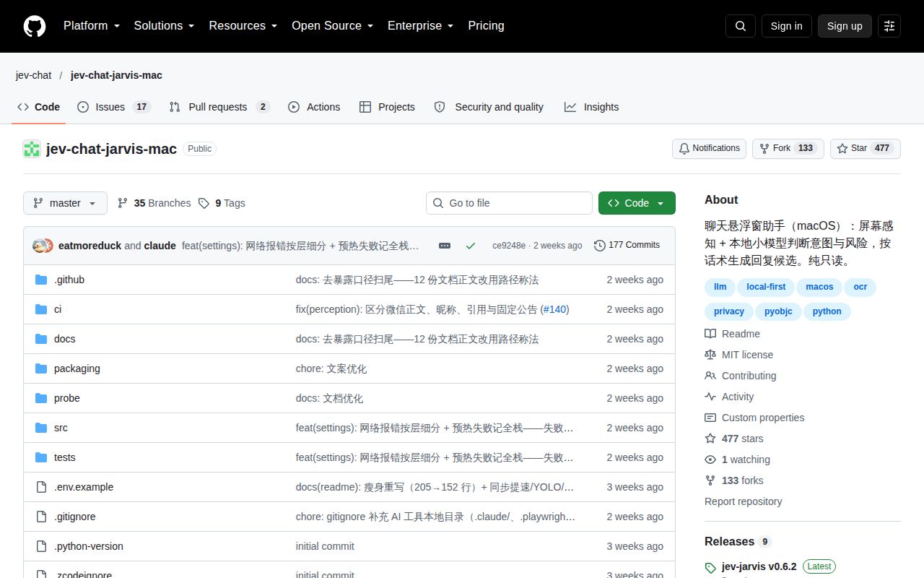Open the master branch selector dropdown
This screenshot has width=924, height=578.
65,203
